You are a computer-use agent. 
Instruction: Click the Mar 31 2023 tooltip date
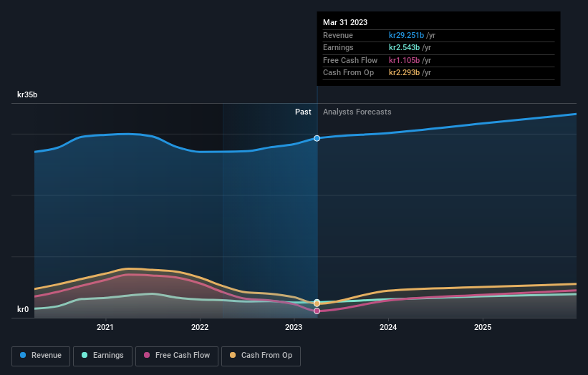click(x=345, y=22)
